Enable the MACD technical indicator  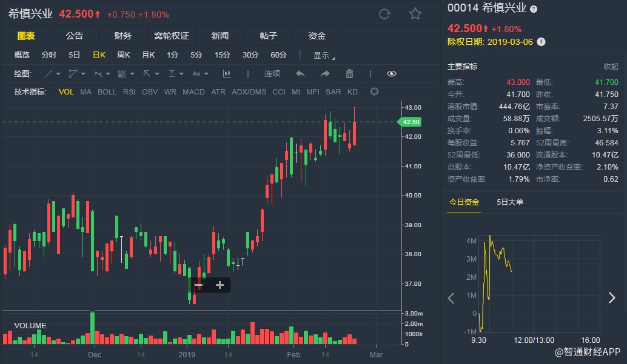[193, 92]
